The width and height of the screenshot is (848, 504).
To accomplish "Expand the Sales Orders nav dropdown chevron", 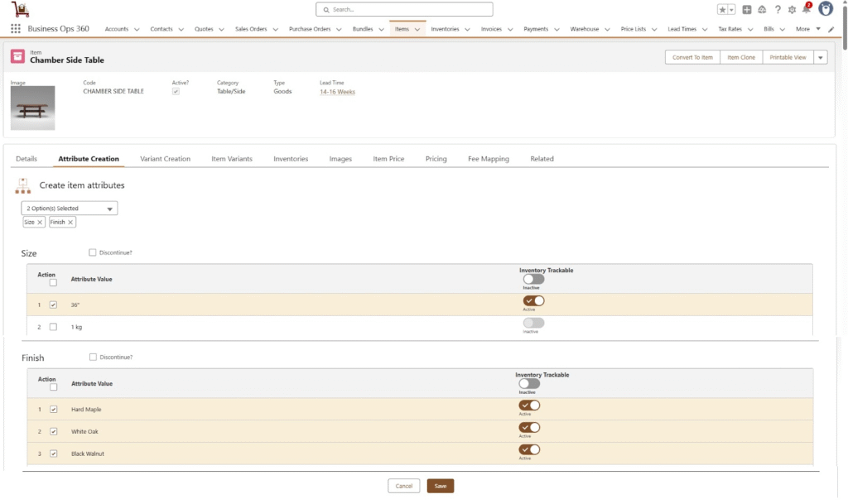I will tap(275, 30).
